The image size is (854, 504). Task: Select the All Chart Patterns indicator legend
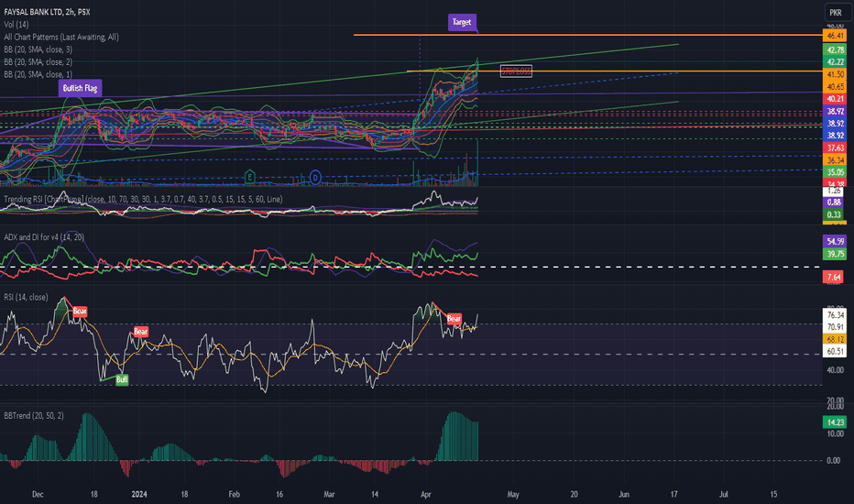point(61,37)
